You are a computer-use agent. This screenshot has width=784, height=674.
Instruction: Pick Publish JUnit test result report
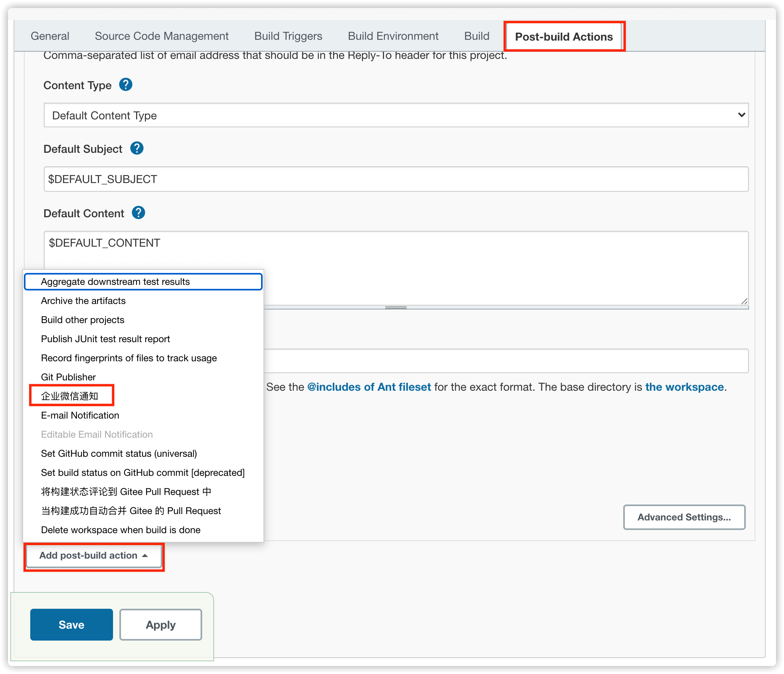(x=105, y=339)
